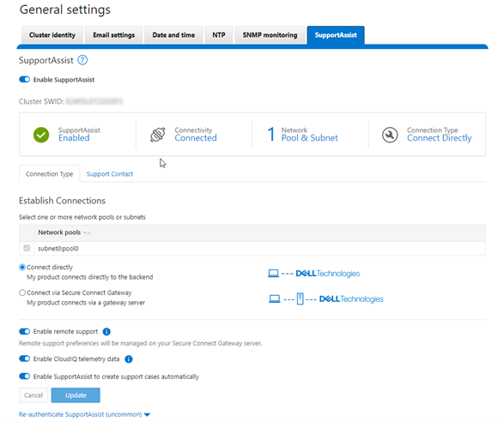Open the Email settings tab
This screenshot has width=504, height=422.
114,34
